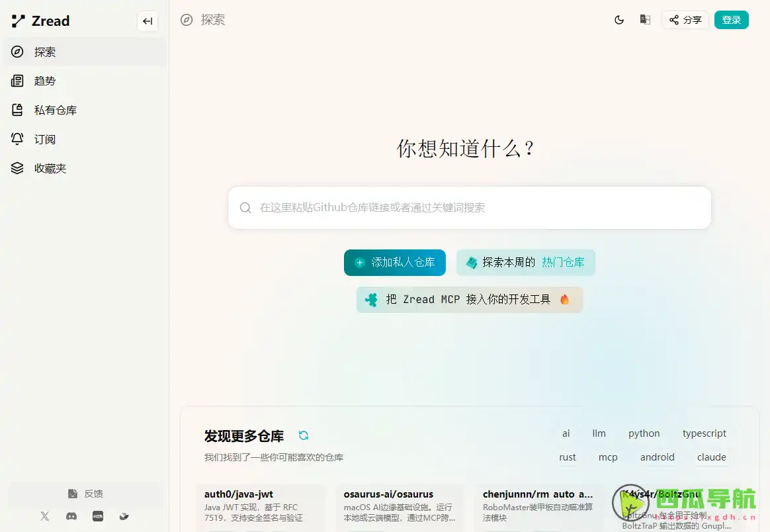Click the Zread logo
The width and height of the screenshot is (770, 532).
click(40, 21)
